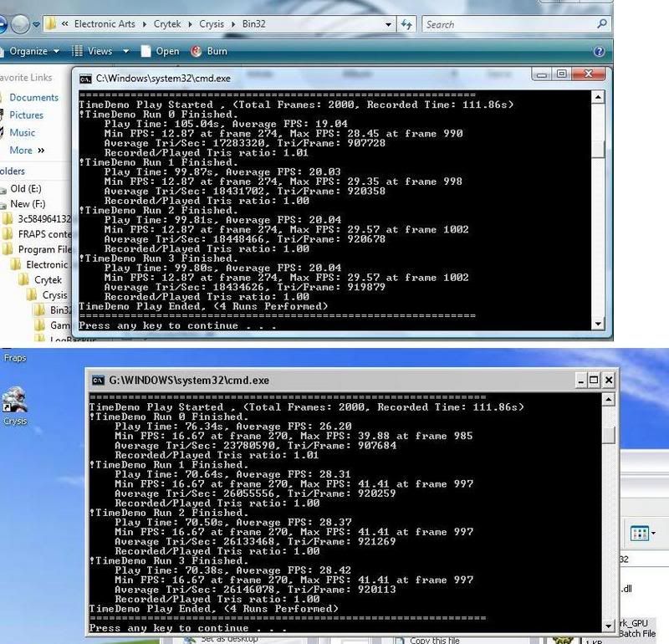Select the 3c584964132 folder in tree

tap(44, 219)
